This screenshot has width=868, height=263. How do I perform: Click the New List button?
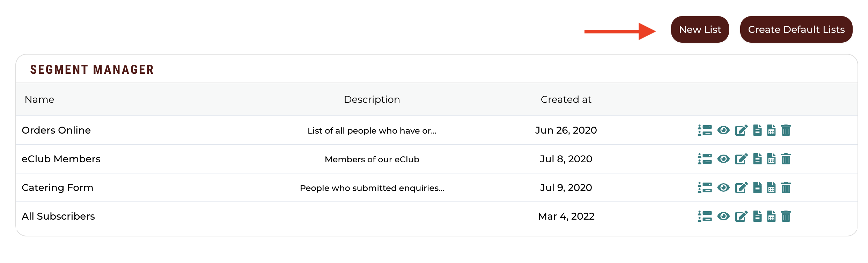(x=700, y=29)
